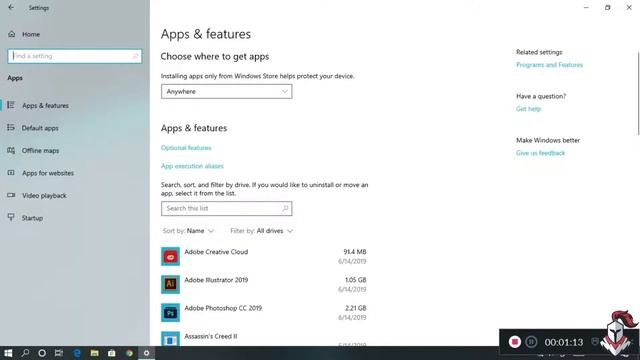Open the Optional features link

coord(186,148)
